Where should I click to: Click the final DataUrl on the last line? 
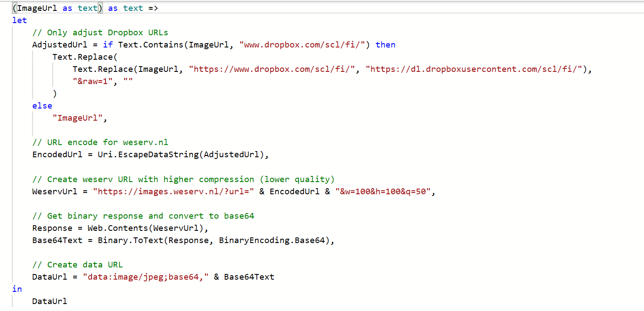50,301
